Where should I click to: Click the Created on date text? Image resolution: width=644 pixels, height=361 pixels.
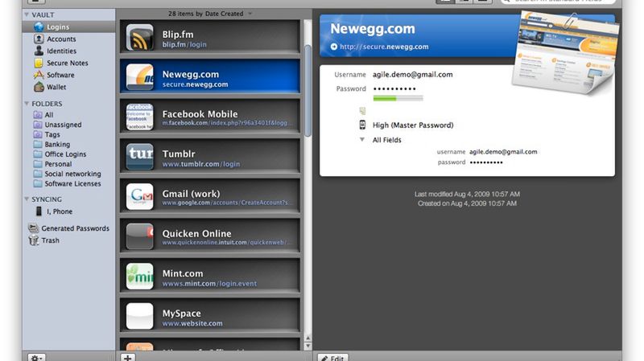coord(467,203)
